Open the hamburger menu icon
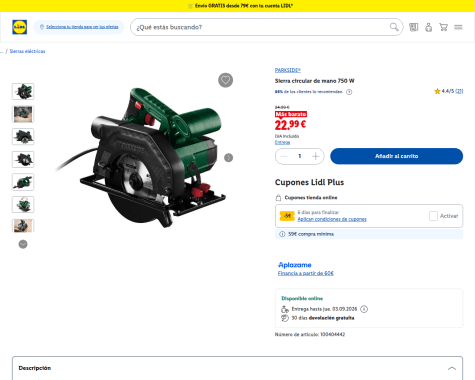Viewport: 475px width, 380px height. click(458, 27)
